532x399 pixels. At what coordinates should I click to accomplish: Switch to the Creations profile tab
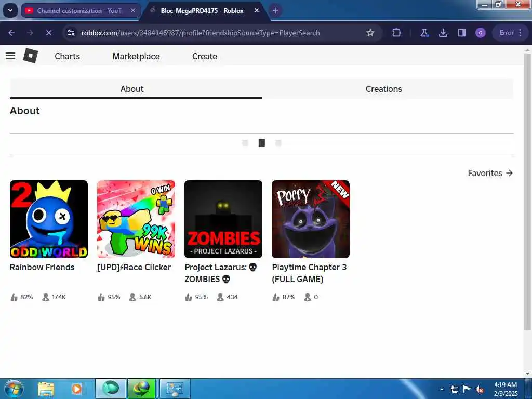tap(388, 89)
